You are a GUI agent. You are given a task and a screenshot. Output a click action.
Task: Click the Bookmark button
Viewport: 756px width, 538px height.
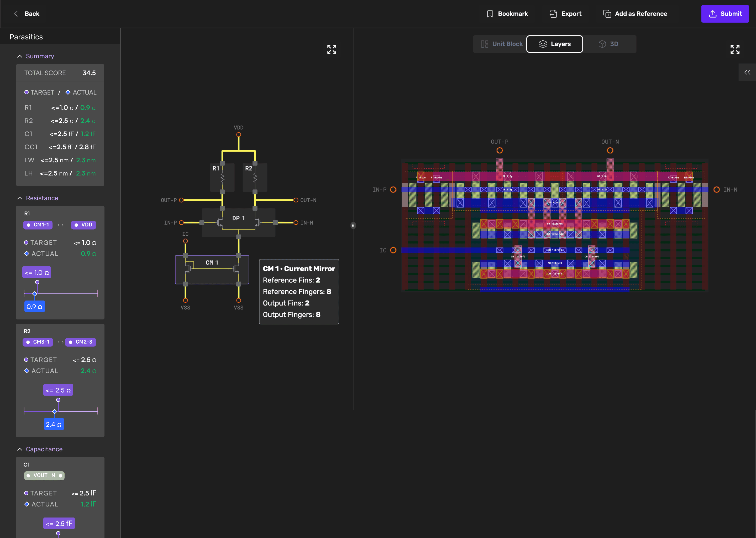(x=507, y=14)
